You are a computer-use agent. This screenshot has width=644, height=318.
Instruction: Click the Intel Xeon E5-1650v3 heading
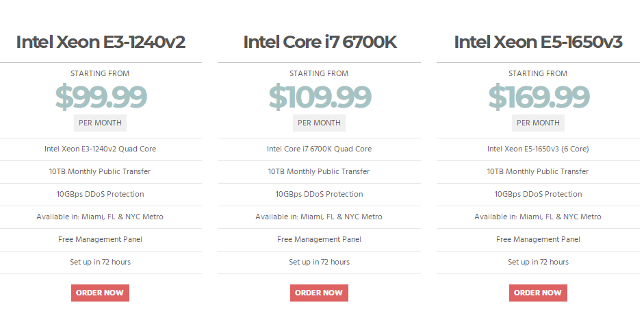(538, 42)
